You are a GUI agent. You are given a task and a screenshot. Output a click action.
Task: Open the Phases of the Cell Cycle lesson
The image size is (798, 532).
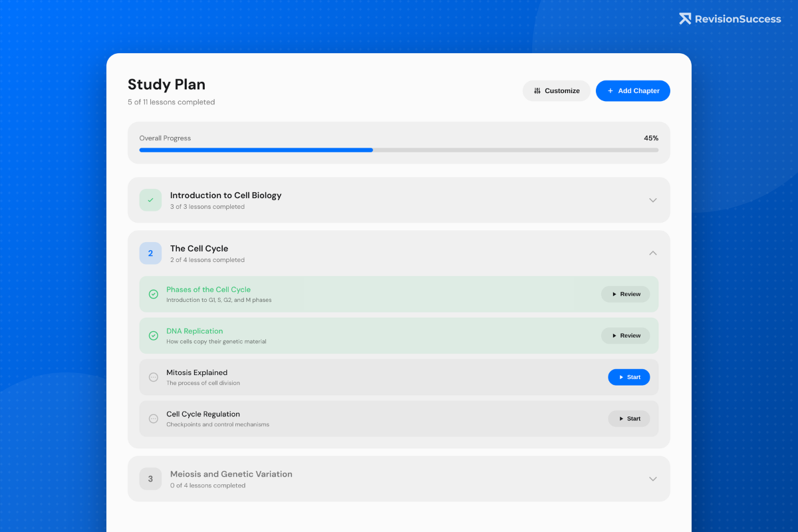tap(208, 290)
